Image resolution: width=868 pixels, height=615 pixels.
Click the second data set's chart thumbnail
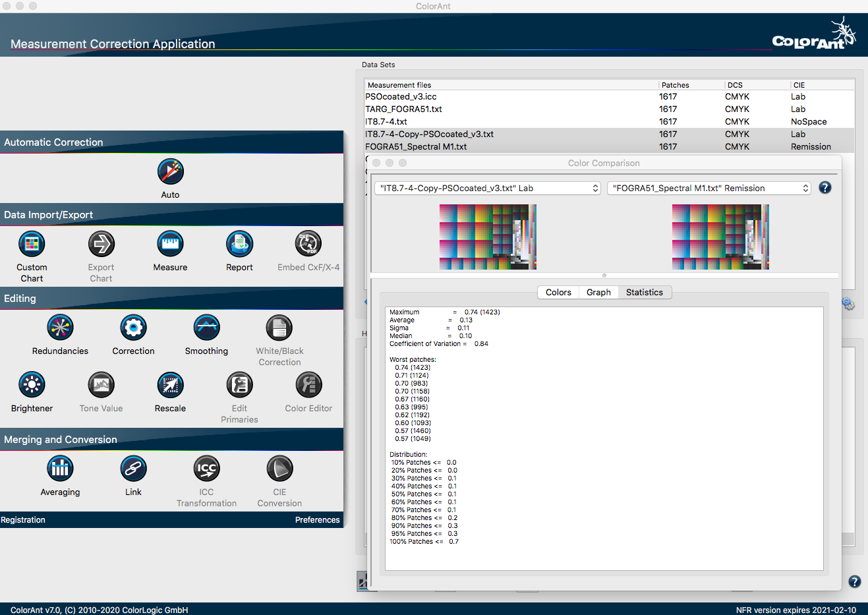point(720,237)
